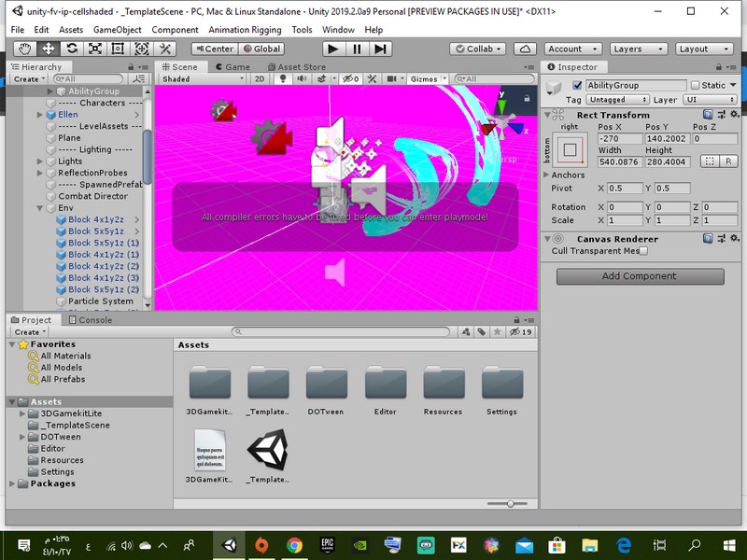Open the cloud services icon
747x560 pixels.
pos(525,49)
